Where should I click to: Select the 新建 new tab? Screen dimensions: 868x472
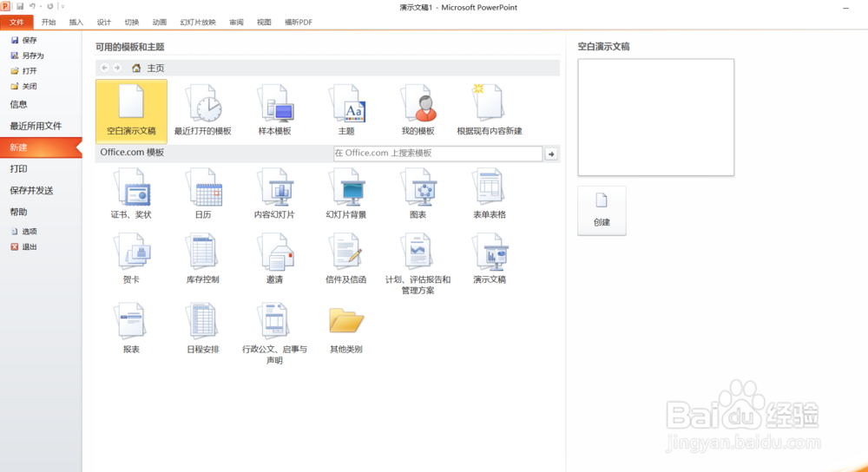(x=41, y=147)
